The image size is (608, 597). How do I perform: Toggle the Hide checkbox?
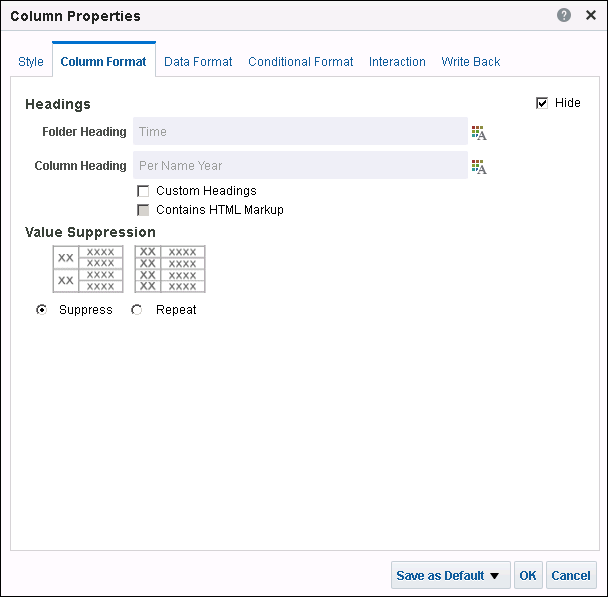click(x=542, y=103)
